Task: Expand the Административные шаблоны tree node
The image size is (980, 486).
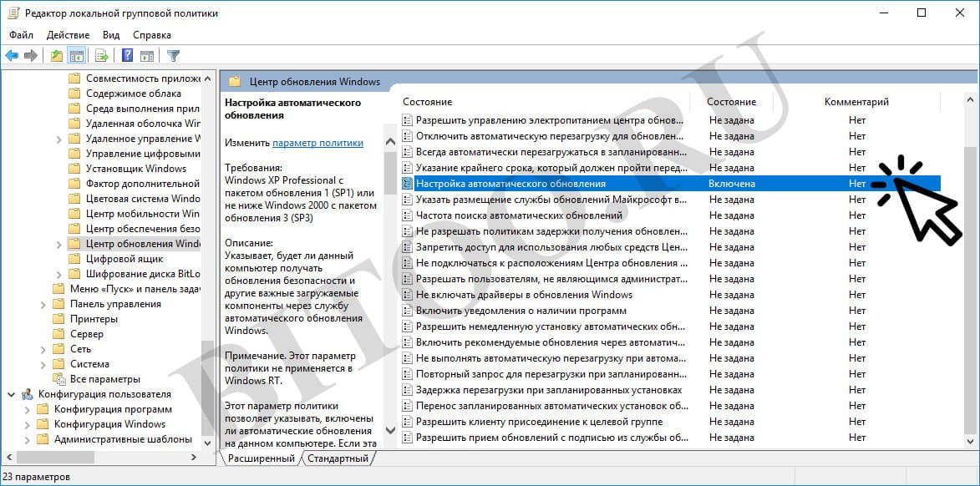Action: 27,439
